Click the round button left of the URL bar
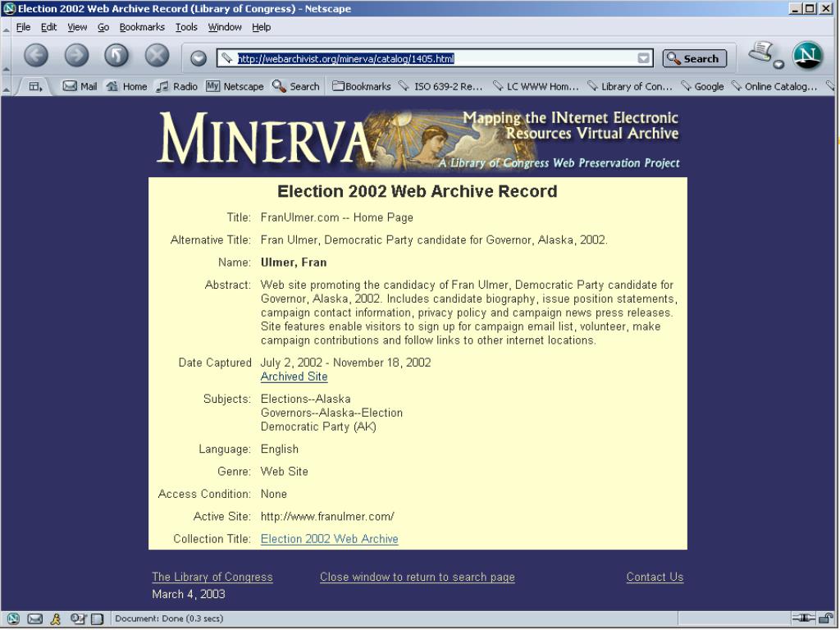The width and height of the screenshot is (840, 630). [x=199, y=58]
